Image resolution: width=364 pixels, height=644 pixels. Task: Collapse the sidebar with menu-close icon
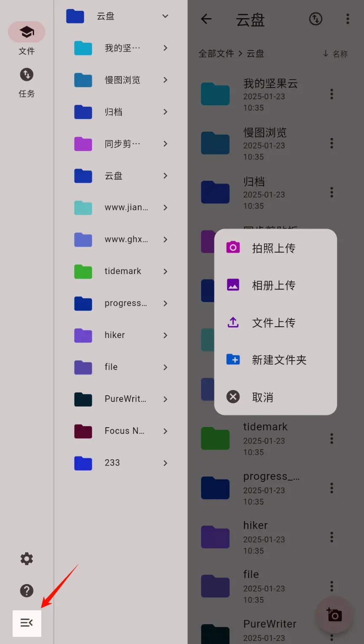(27, 623)
